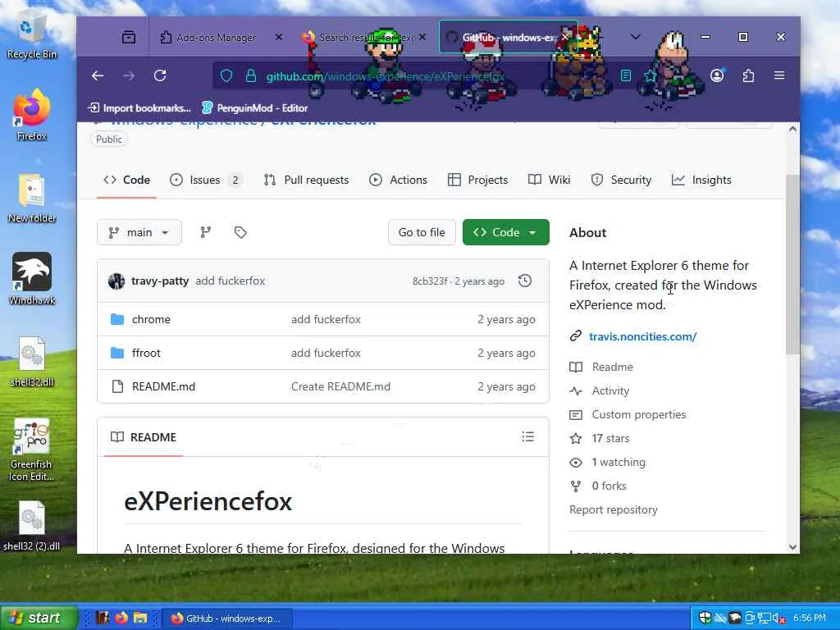Toggle reader view in the address bar
The height and width of the screenshot is (630, 840).
(x=626, y=75)
